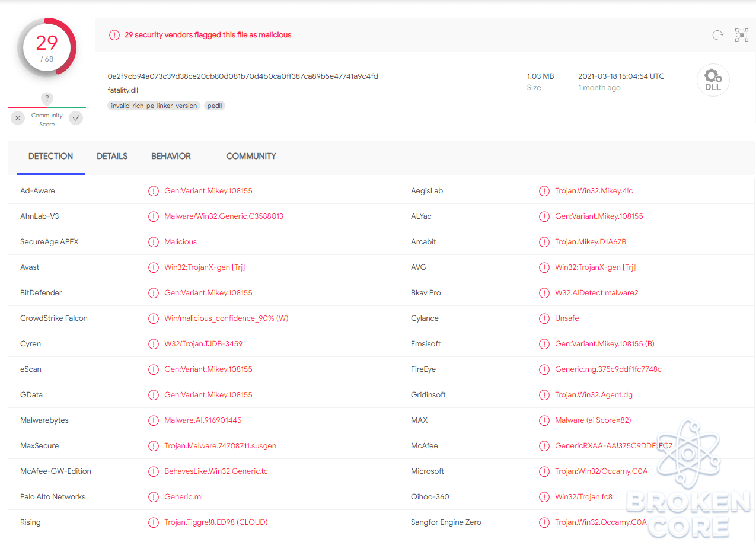Click the red alert icon in the banner
The image size is (756, 542).
point(114,35)
